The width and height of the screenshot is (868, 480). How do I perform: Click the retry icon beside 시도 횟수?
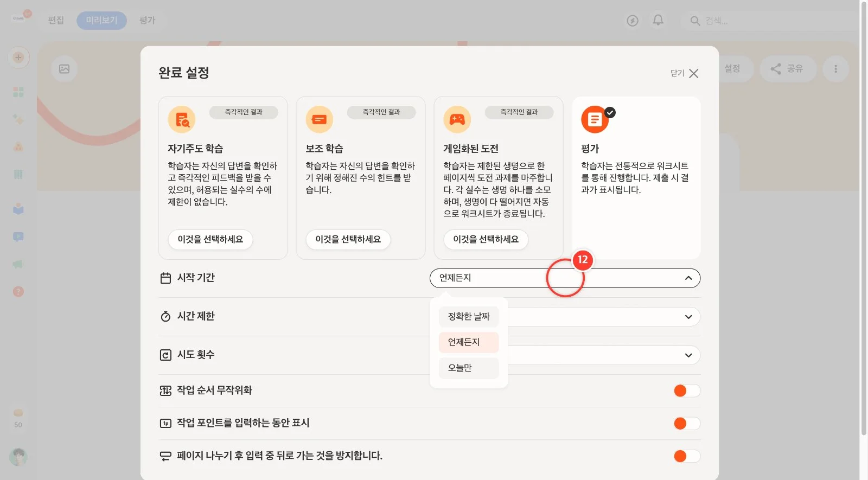tap(165, 355)
